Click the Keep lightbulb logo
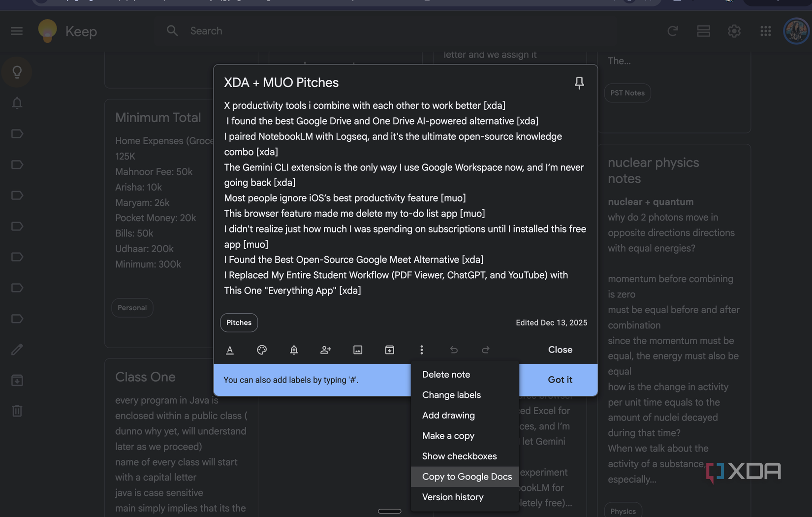The height and width of the screenshot is (517, 812). point(47,31)
